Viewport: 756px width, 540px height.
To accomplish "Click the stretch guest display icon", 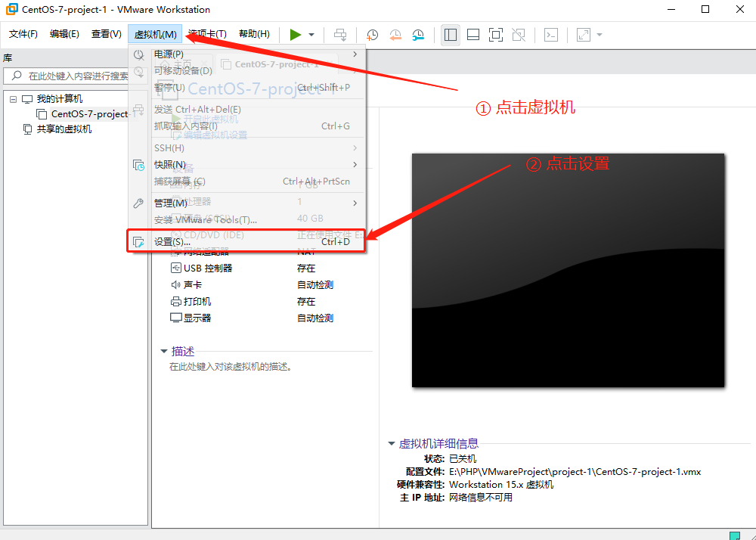I will [x=584, y=35].
